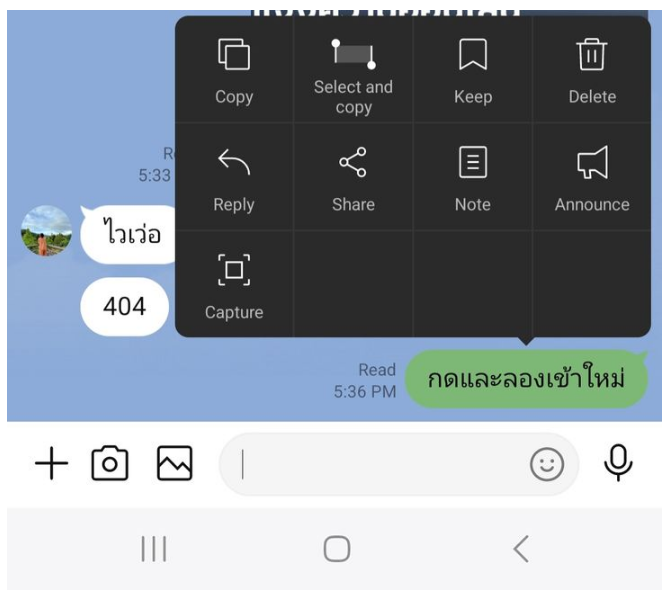Tap the 404 message bubble
671x607 pixels.
click(x=124, y=306)
